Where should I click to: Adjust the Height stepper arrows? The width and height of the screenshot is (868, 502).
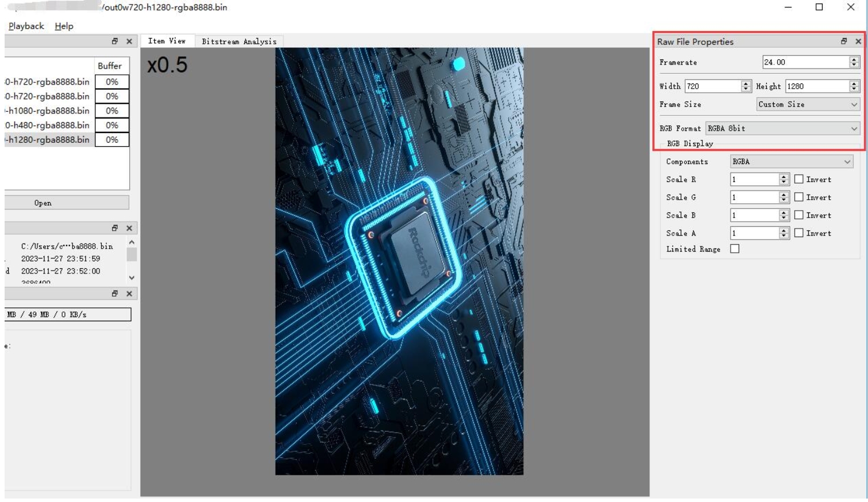pos(854,86)
